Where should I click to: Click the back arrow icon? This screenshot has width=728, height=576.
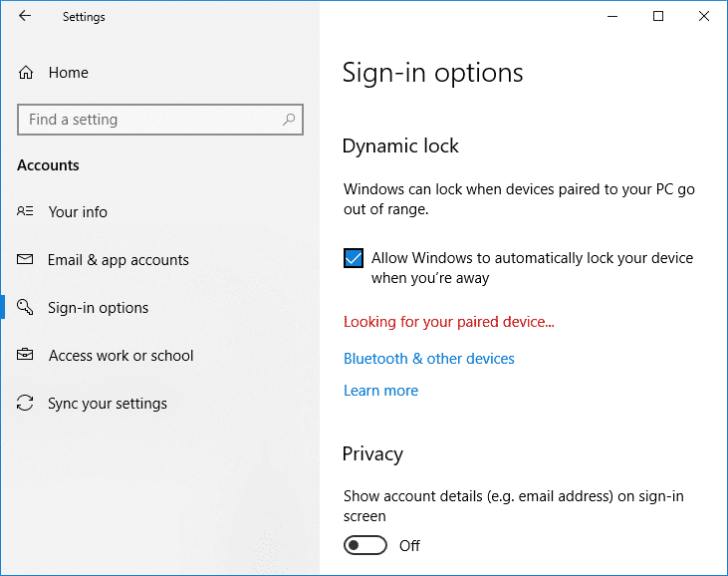(x=25, y=16)
